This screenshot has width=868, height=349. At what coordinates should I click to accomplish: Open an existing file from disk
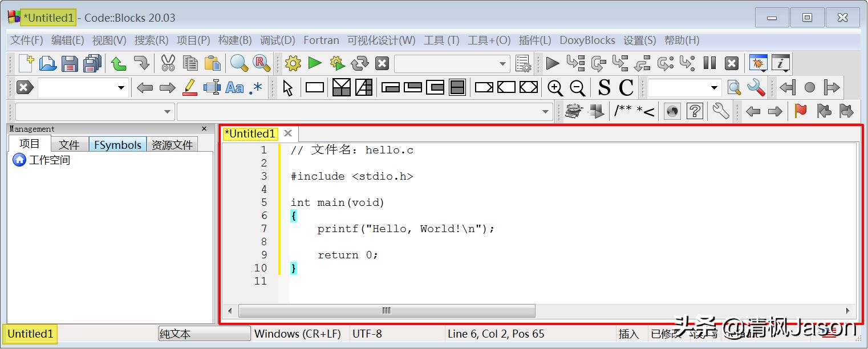(x=48, y=63)
